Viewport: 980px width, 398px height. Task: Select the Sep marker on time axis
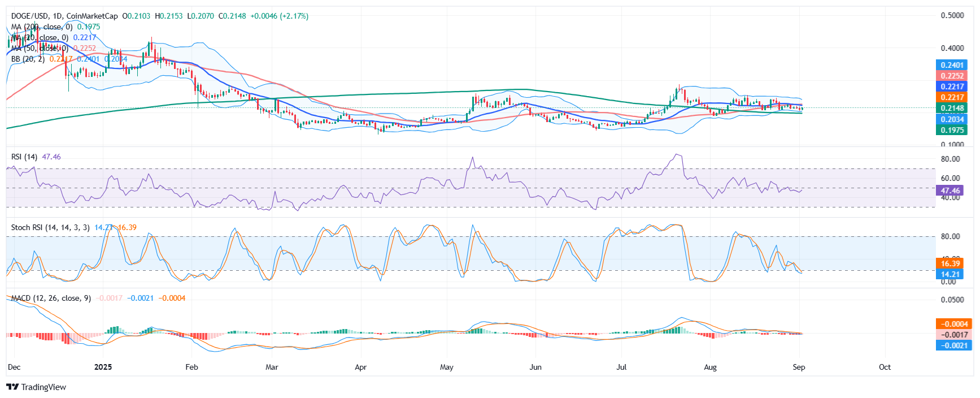(x=799, y=367)
